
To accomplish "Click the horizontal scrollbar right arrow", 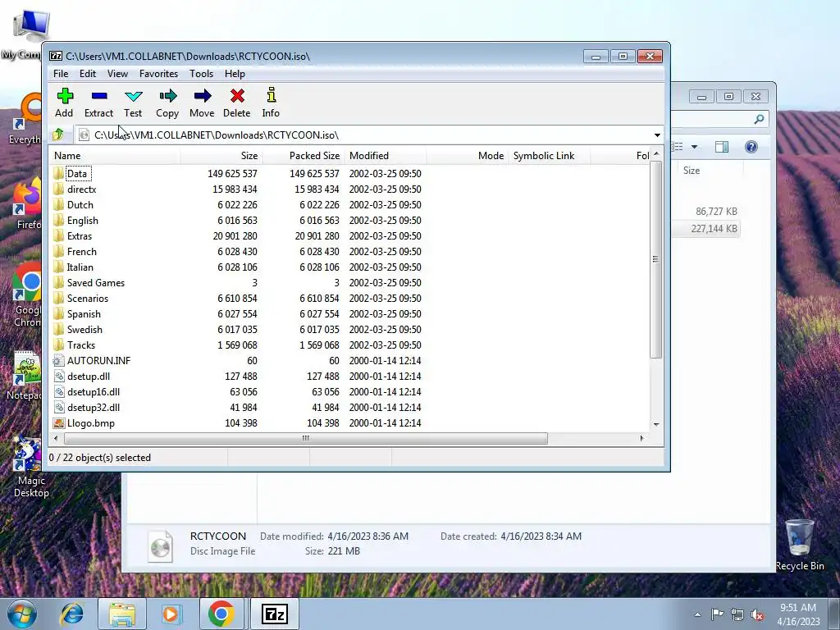I will pos(641,438).
